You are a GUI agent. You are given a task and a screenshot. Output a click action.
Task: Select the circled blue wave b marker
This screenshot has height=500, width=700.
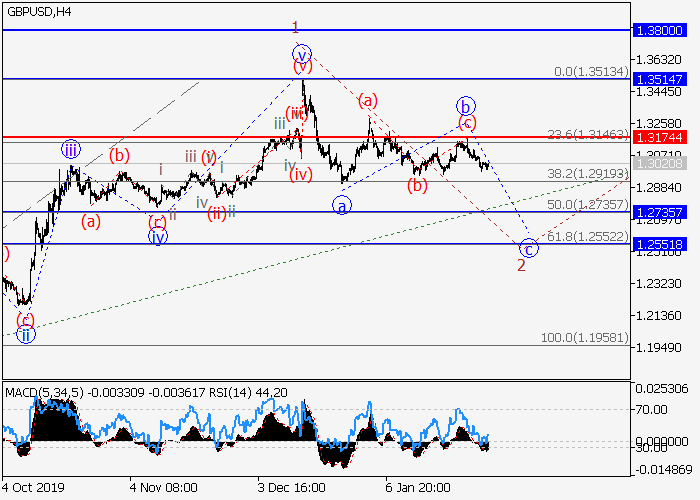click(x=466, y=104)
